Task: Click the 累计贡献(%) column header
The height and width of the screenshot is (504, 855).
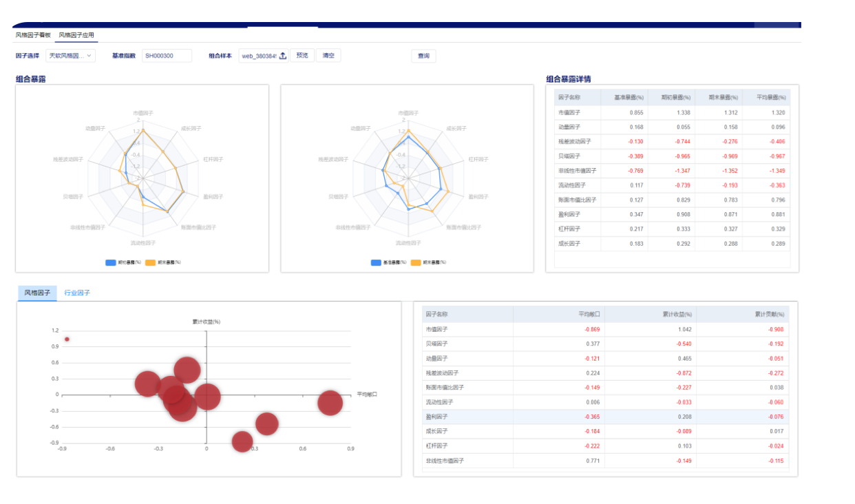Action: pos(768,314)
